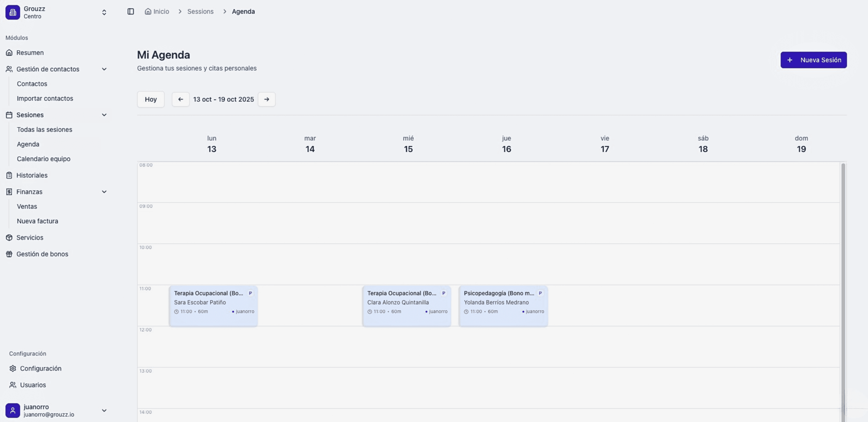This screenshot has height=422, width=868.
Task: Click the Grouzz Centro workspace icon
Action: point(13,12)
